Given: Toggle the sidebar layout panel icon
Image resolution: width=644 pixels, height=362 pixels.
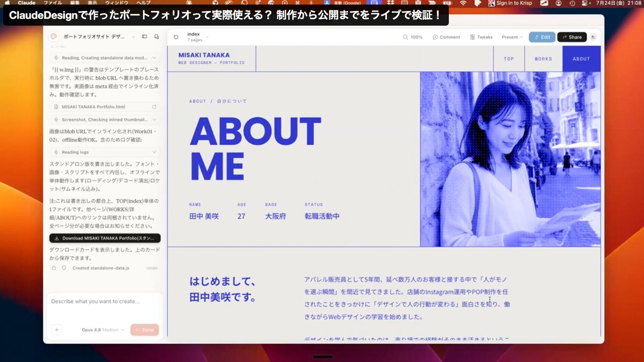Looking at the screenshot, I should pyautogui.click(x=144, y=37).
